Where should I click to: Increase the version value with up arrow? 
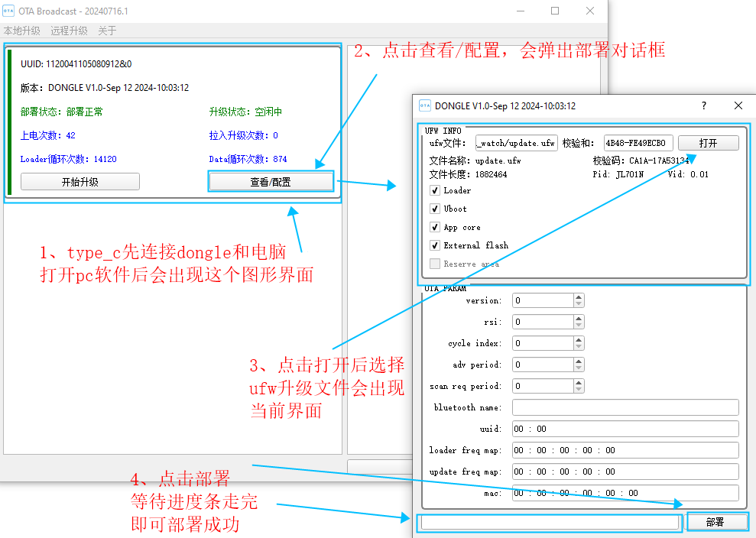point(579,297)
